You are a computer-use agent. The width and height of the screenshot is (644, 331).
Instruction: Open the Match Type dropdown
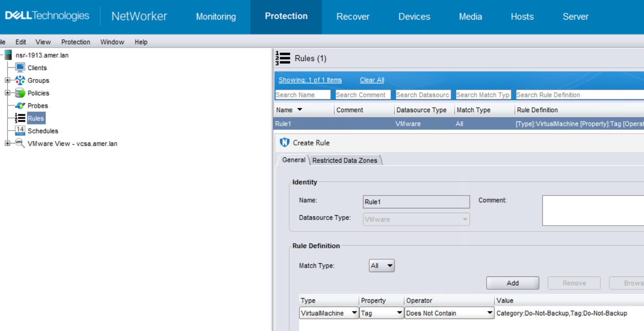(x=382, y=266)
